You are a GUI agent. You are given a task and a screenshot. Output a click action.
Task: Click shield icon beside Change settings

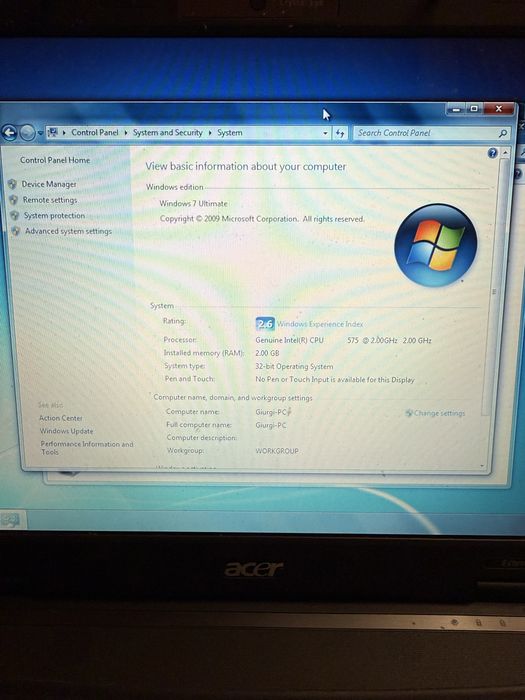tap(408, 413)
